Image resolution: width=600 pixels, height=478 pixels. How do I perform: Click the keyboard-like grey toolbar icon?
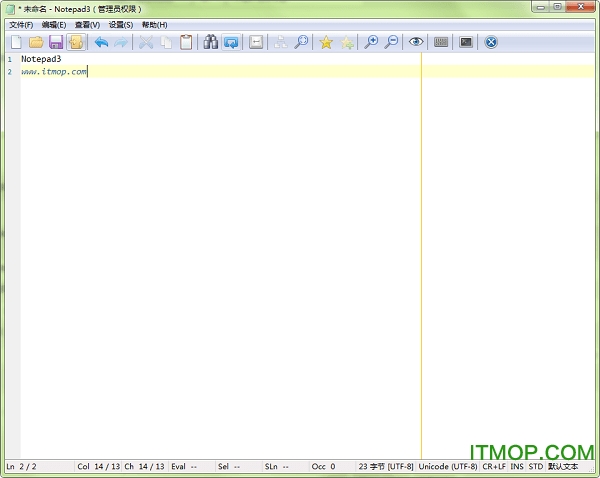click(441, 42)
